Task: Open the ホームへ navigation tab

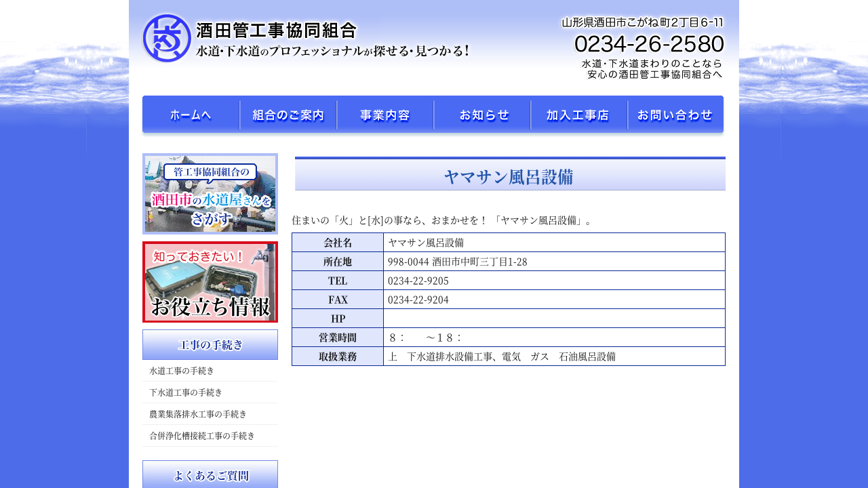Action: click(191, 115)
